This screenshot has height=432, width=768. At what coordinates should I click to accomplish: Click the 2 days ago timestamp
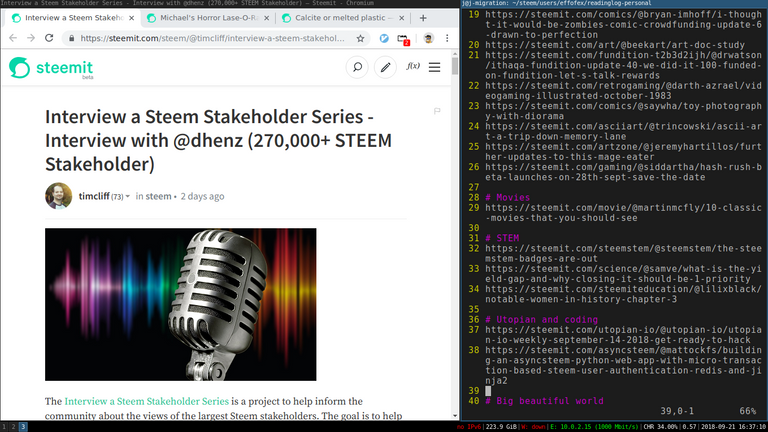[202, 196]
